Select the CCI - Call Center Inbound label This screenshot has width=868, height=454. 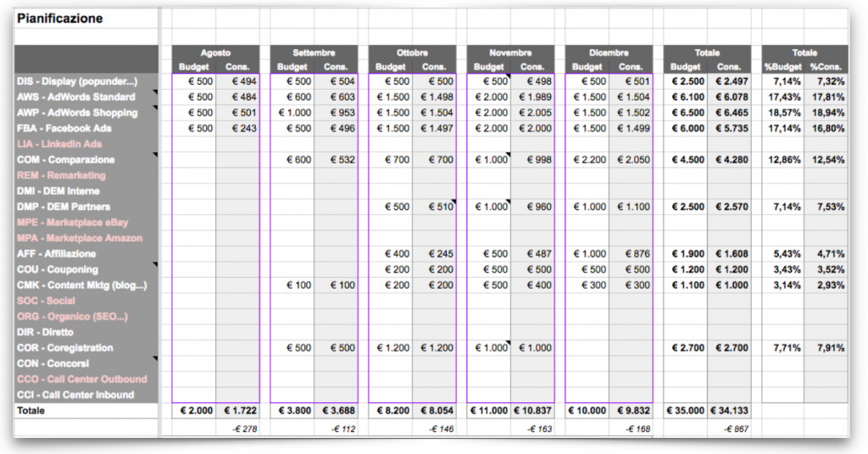click(75, 395)
